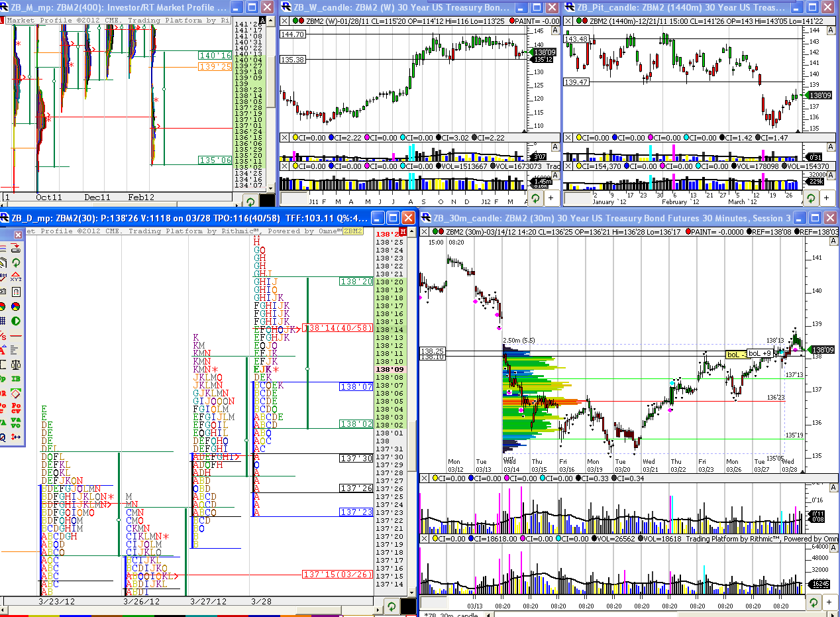Close ZB_30m_candle CI=0.33 indicator pane
Screen dimensions: 840x617
pos(424,478)
